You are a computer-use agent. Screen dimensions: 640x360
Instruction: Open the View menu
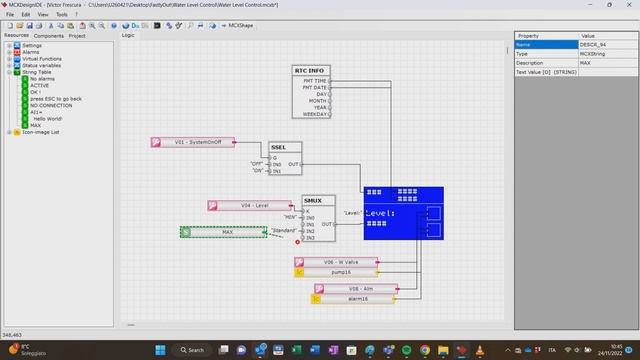tap(43, 14)
